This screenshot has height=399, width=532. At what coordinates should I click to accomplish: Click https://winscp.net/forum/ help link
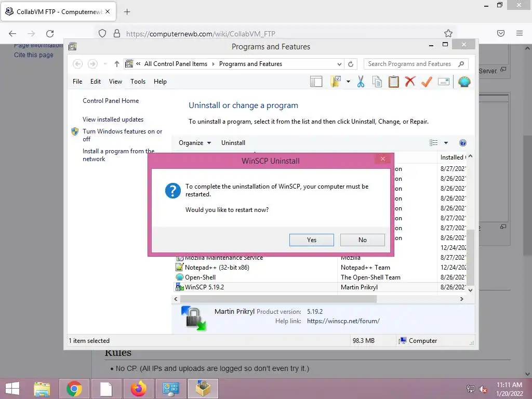point(343,321)
